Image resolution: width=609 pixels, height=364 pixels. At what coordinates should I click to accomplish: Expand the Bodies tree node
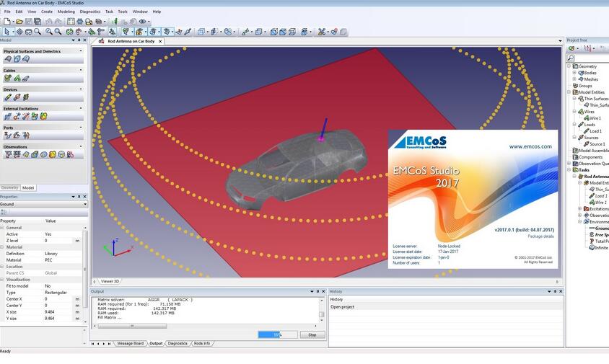point(574,73)
